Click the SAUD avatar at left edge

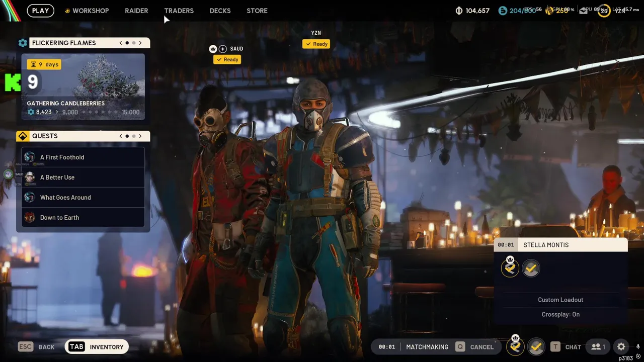pos(9,174)
